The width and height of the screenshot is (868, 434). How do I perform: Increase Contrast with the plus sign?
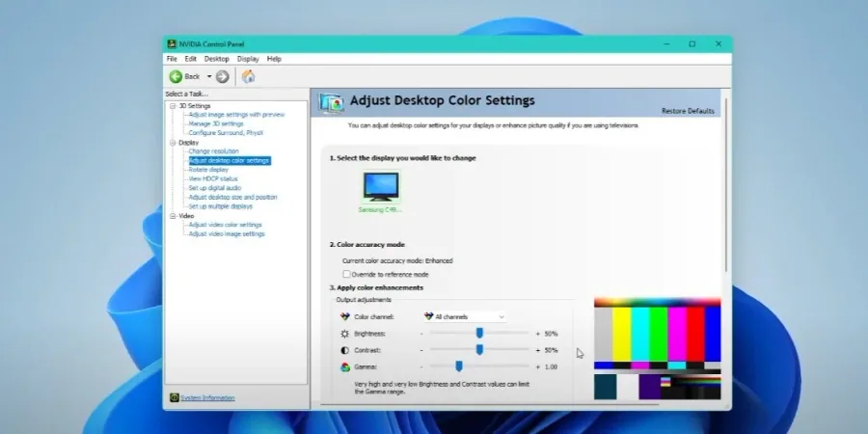pos(537,350)
